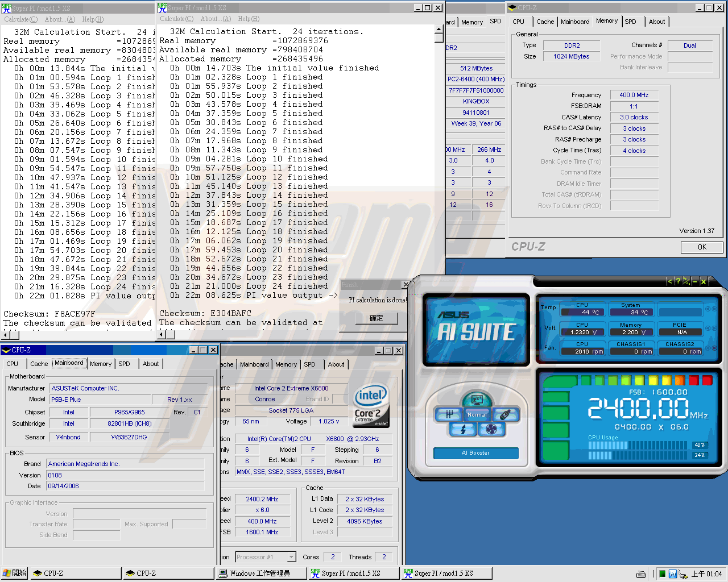728x582 pixels.
Task: Click the 'Checksum: F8ACE97F' line
Action: (49, 314)
